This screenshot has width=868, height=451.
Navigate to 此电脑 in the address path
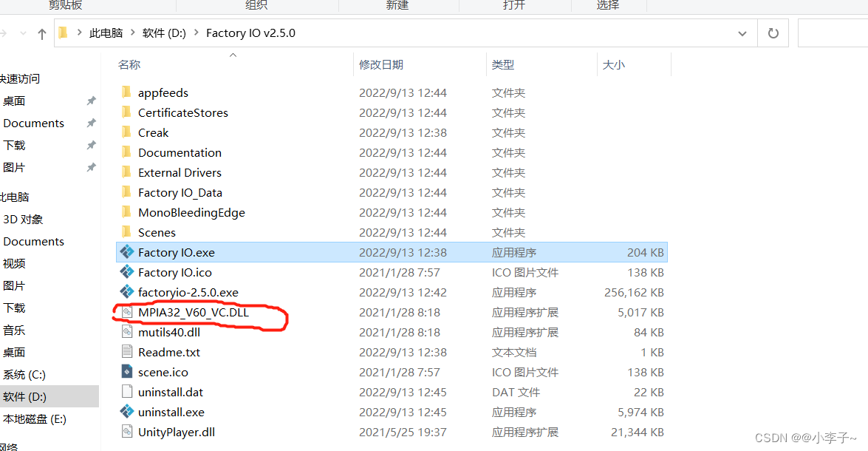[x=106, y=33]
